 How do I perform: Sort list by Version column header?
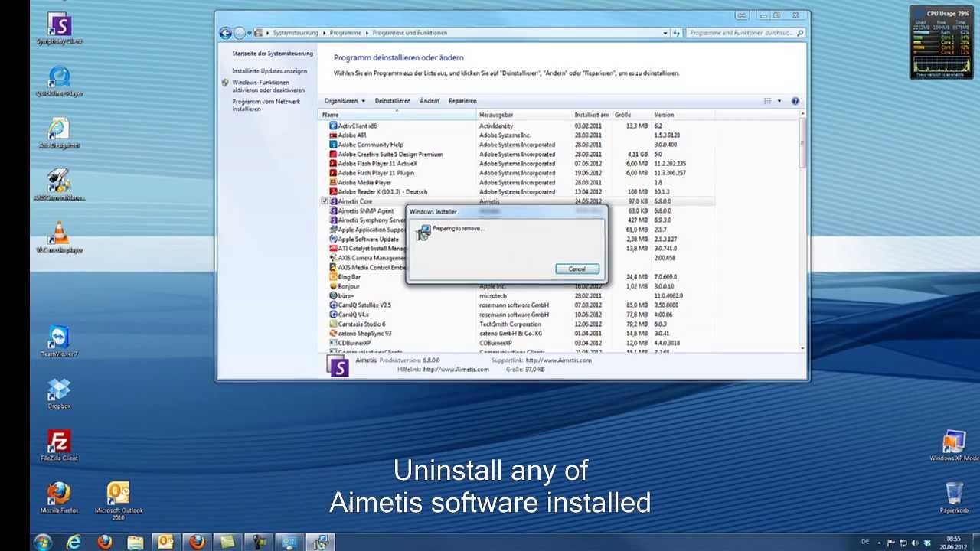[683, 115]
